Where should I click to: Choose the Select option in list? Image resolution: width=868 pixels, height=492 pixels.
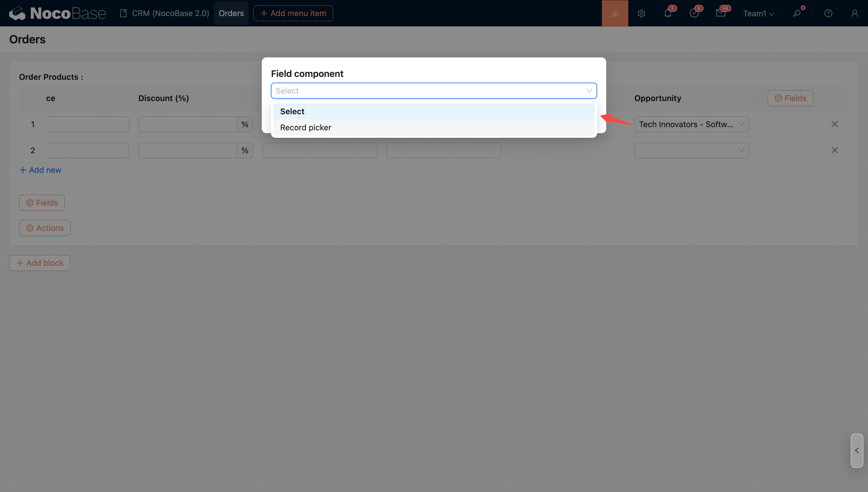click(292, 111)
